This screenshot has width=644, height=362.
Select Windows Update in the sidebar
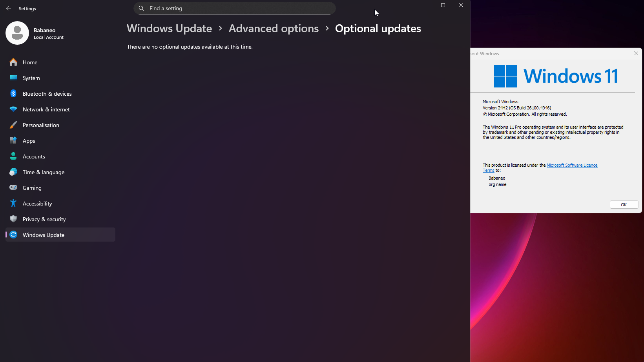60,235
